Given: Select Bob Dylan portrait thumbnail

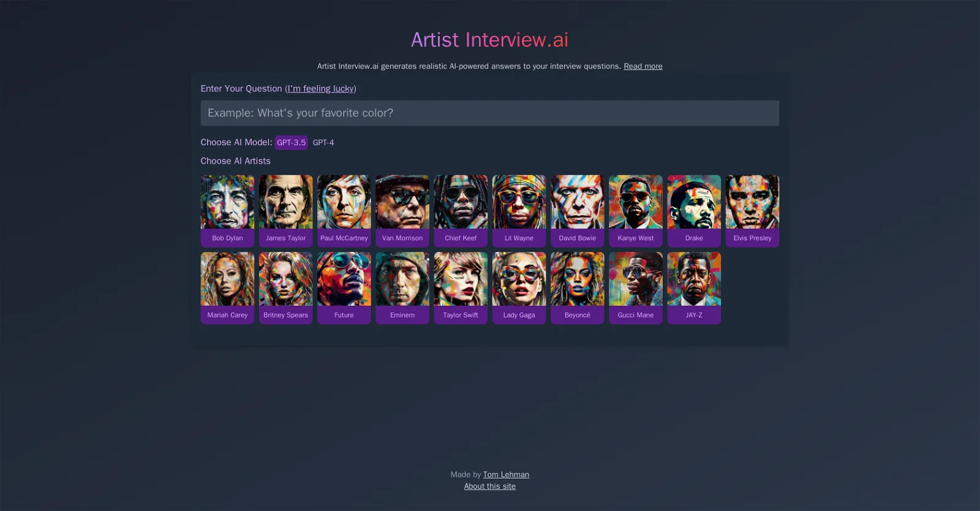Looking at the screenshot, I should coord(227,202).
